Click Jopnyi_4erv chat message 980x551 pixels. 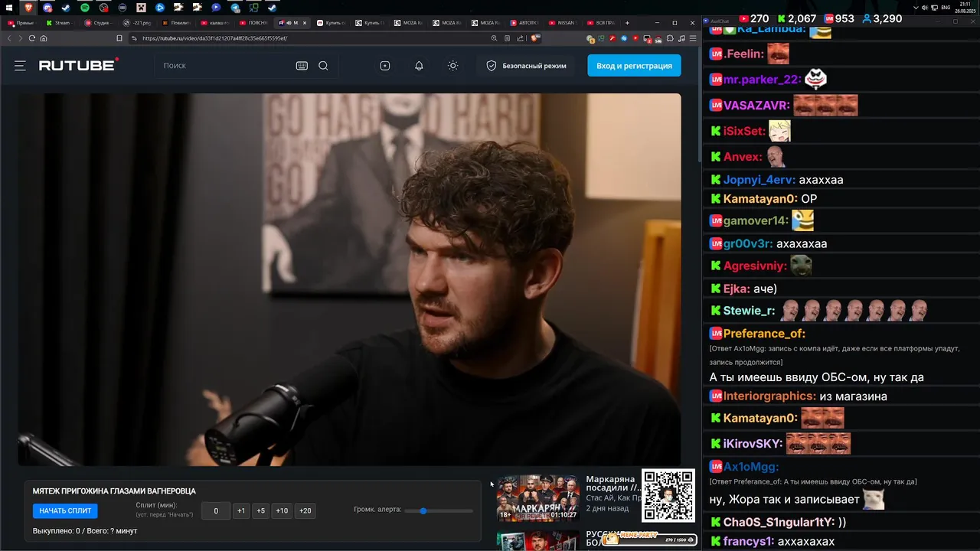pyautogui.click(x=821, y=180)
